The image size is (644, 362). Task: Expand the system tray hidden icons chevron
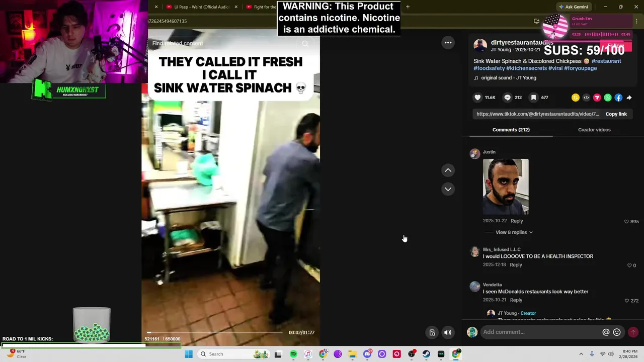pyautogui.click(x=581, y=354)
